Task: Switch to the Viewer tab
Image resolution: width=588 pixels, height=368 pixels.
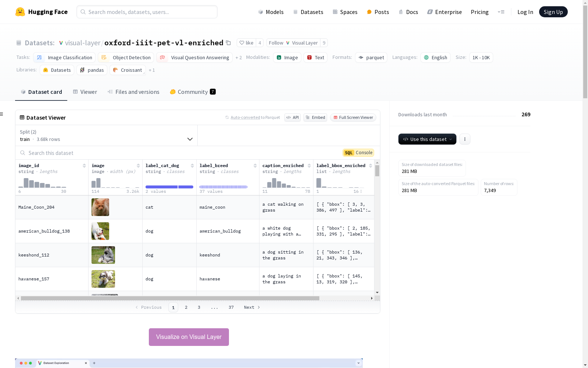Action: pyautogui.click(x=85, y=92)
